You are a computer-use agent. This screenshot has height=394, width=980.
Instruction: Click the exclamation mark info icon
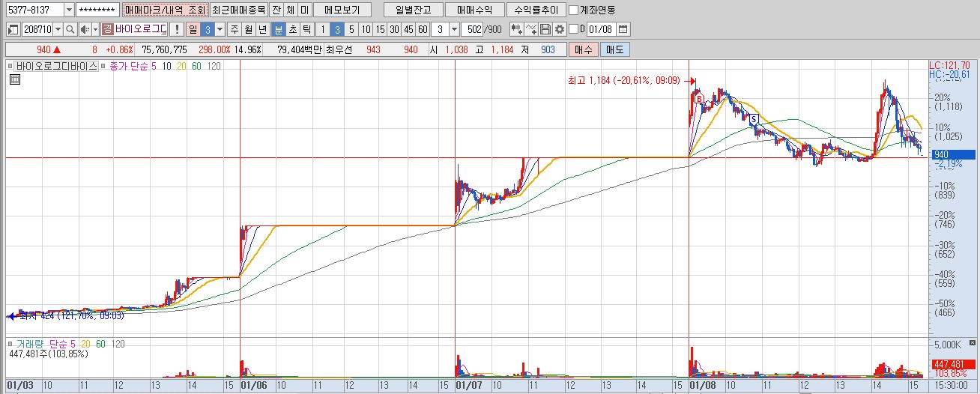(176, 29)
